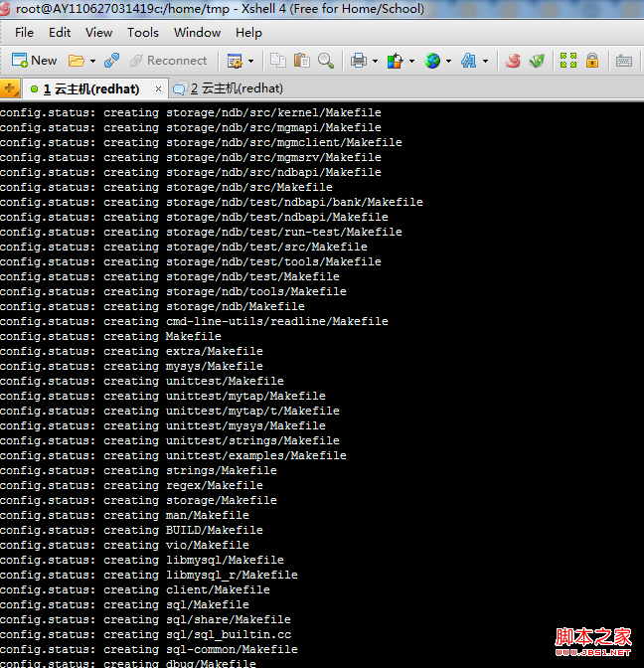The height and width of the screenshot is (668, 644).
Task: Expand the color scheme dropdown arrow
Action: point(411,61)
